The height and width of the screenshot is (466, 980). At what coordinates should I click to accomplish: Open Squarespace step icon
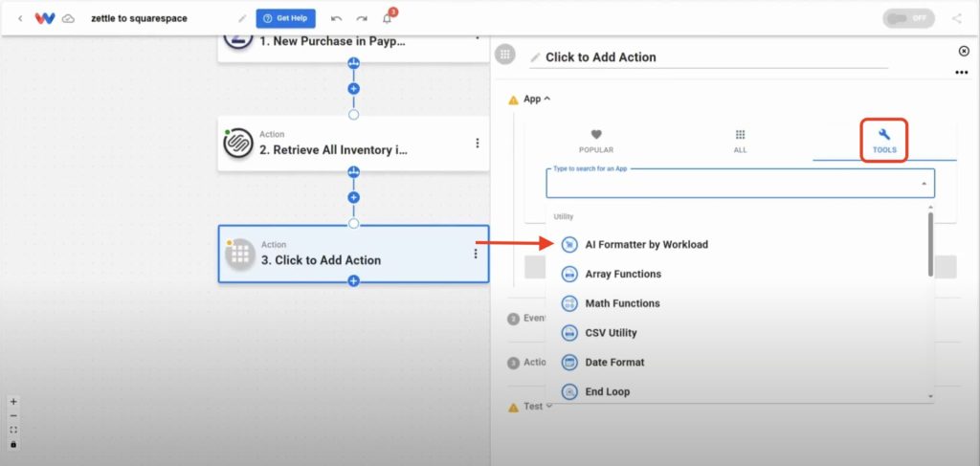(x=238, y=144)
